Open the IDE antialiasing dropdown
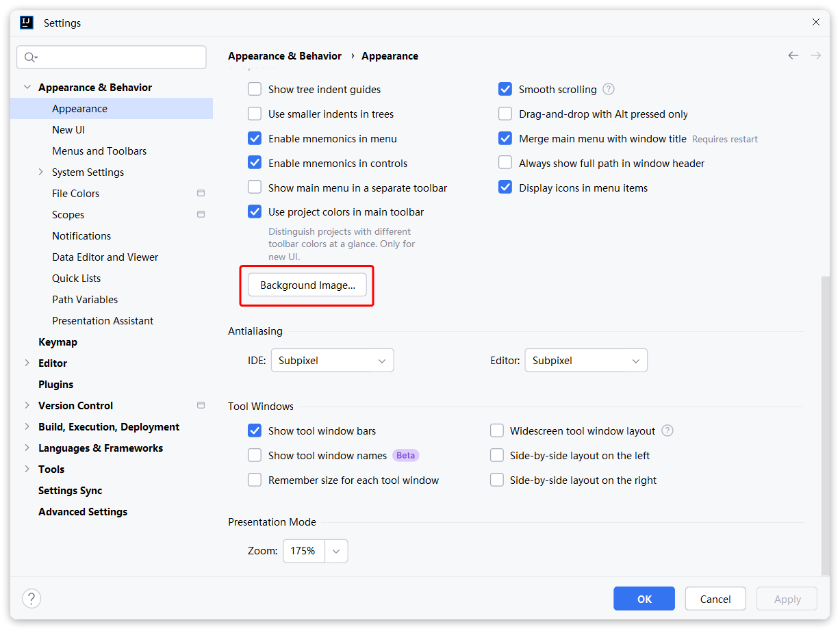Image resolution: width=840 pixels, height=631 pixels. pyautogui.click(x=332, y=361)
